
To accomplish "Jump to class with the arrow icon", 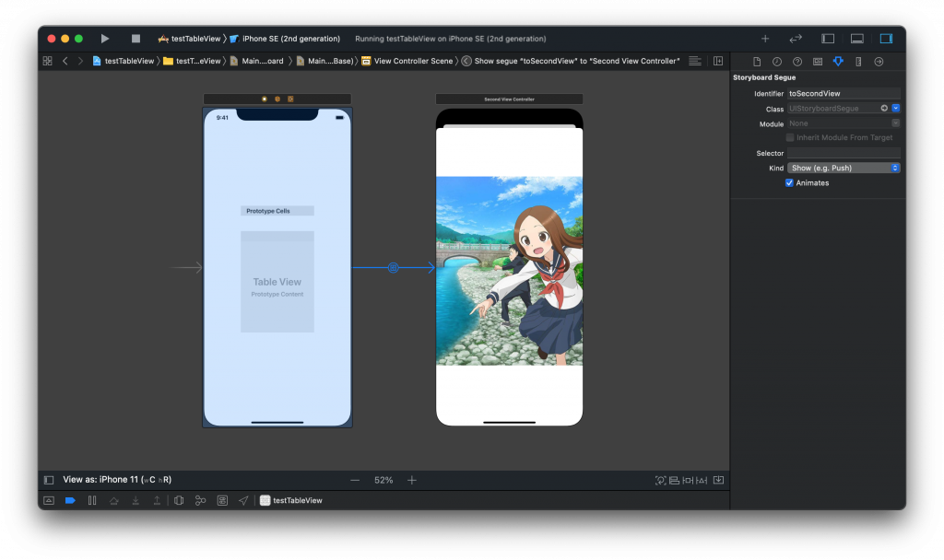I will (884, 109).
